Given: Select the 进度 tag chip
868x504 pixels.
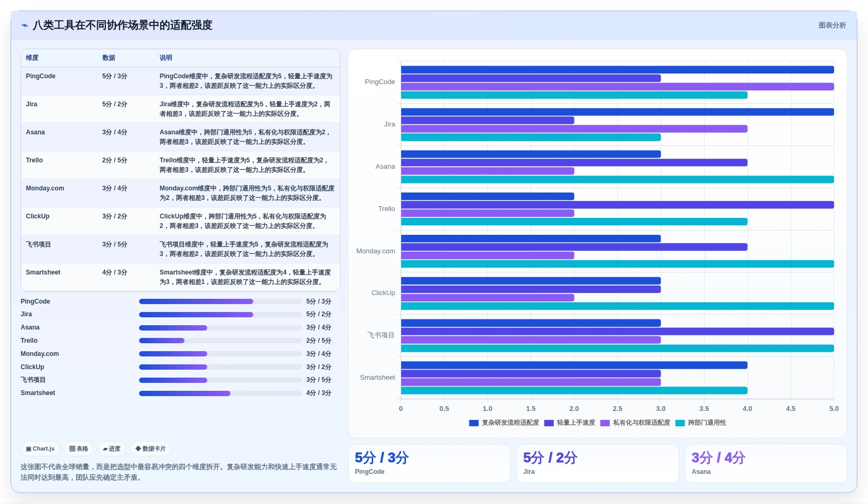Looking at the screenshot, I should point(112,449).
